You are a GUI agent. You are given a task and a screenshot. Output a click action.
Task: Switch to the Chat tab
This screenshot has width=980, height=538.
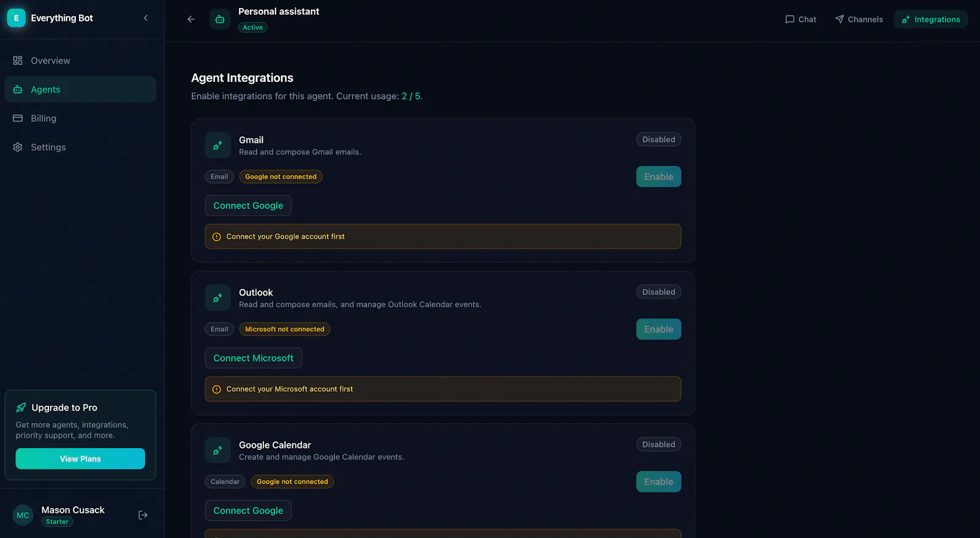(801, 20)
